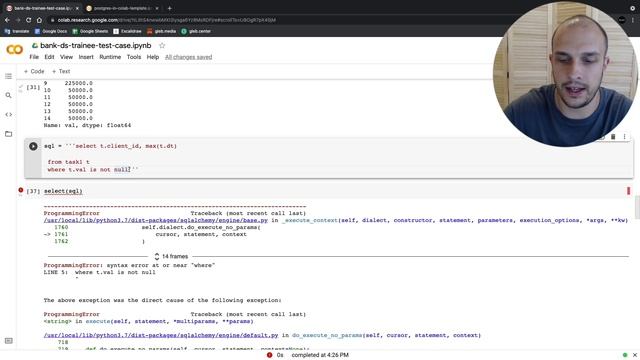
Task: Open more cell actions menu
Action: point(624,137)
